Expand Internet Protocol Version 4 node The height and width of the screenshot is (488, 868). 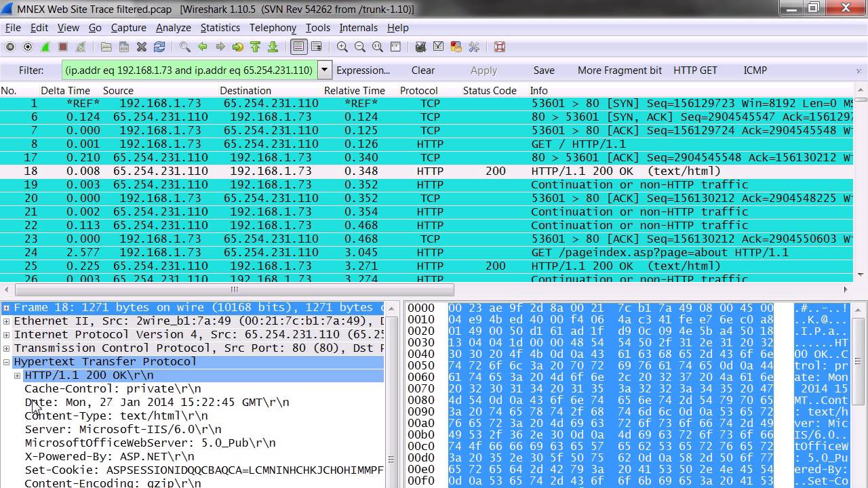[6, 335]
